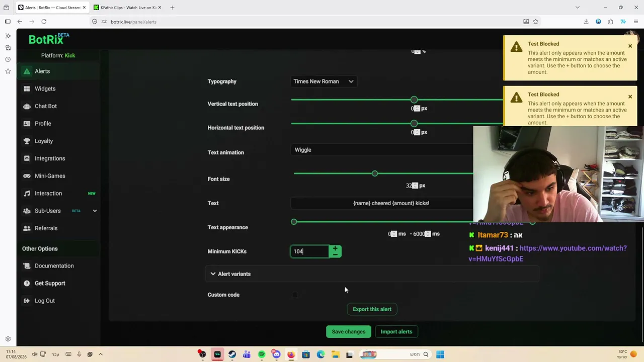Bookmark this page with the star icon
This screenshot has width=644, height=362.
[535, 22]
